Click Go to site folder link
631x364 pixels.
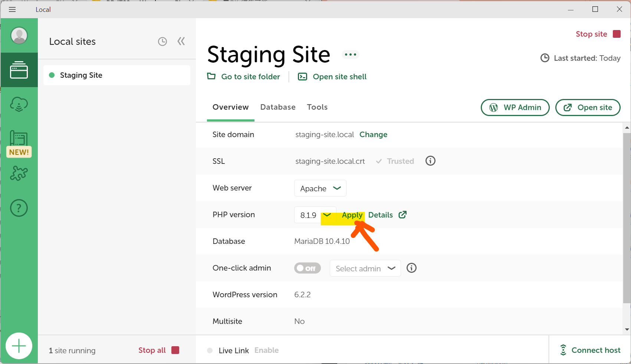244,77
